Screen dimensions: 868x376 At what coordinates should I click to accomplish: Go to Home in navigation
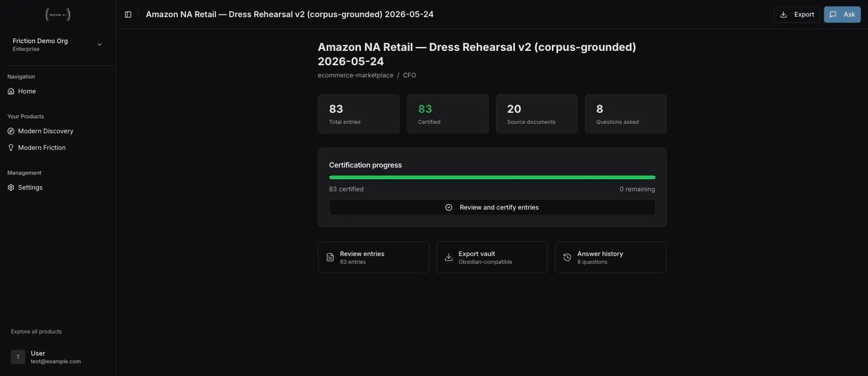click(58, 91)
